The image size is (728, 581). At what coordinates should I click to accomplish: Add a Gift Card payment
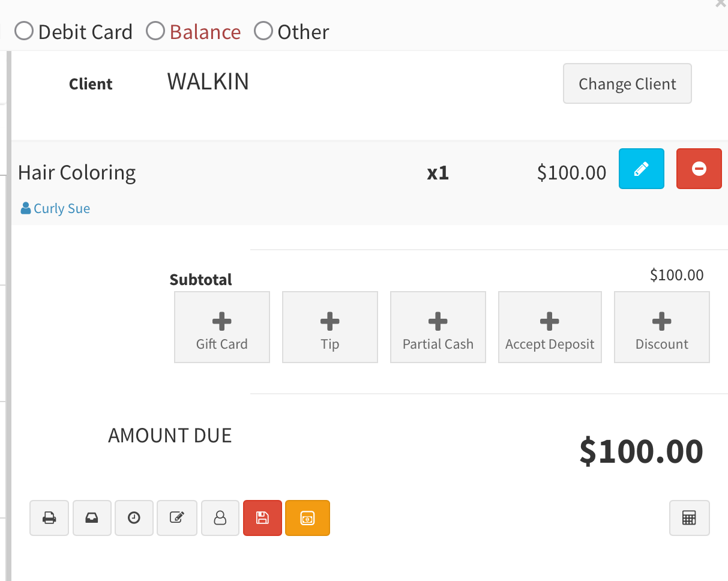222,327
